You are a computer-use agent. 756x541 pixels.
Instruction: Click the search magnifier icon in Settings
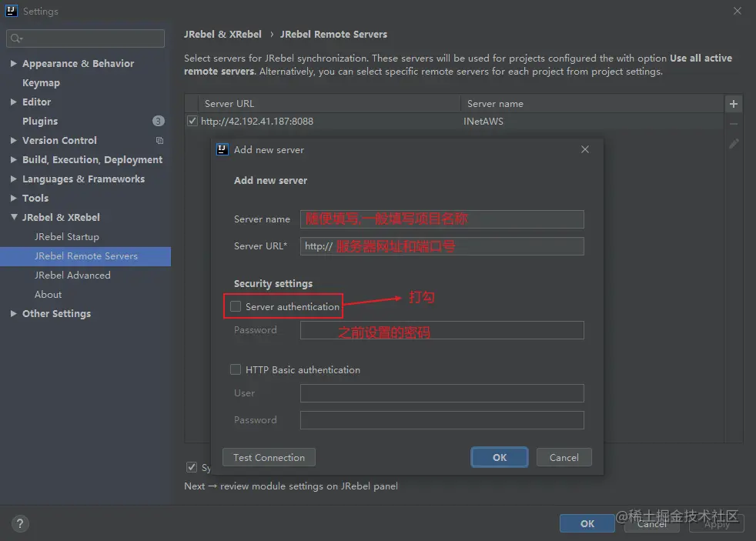[16, 38]
